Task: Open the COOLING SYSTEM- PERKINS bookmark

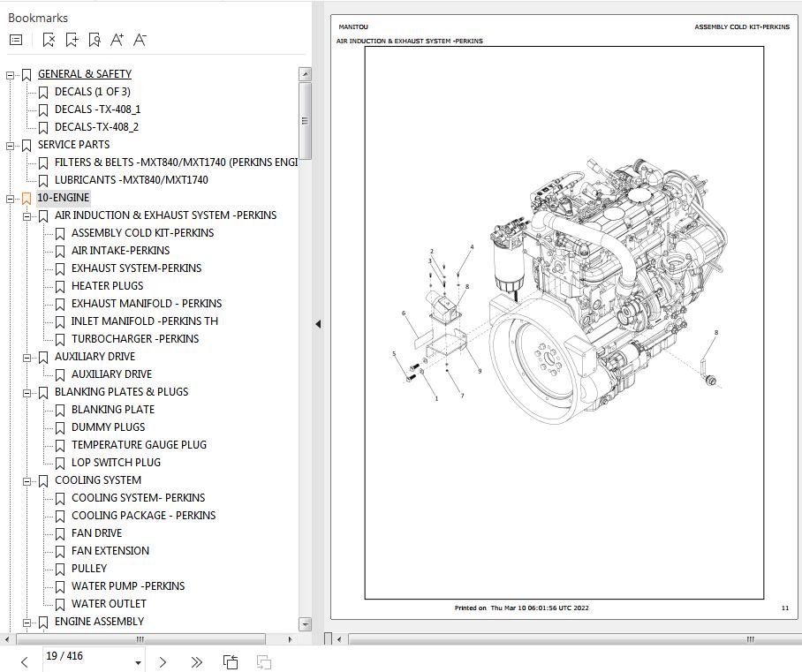Action: (x=139, y=498)
